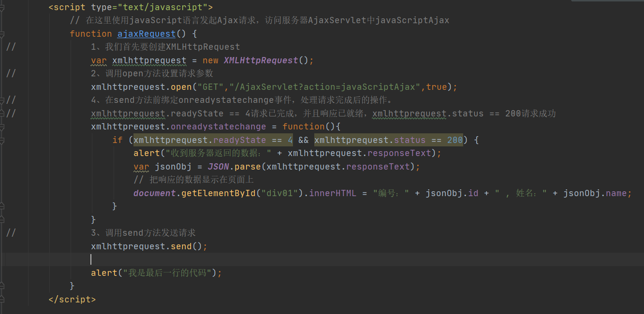644x314 pixels.
Task: Click the ajaxRequest function name link
Action: tap(146, 34)
